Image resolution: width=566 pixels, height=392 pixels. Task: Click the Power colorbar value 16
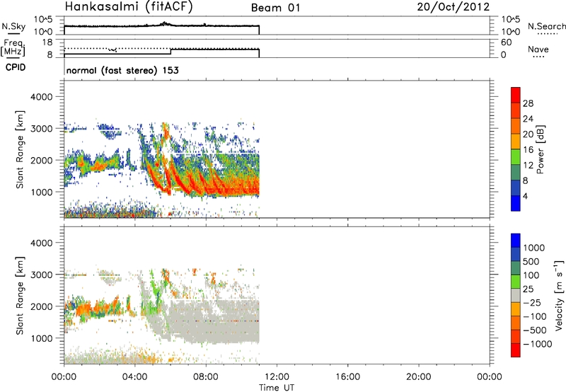pyautogui.click(x=528, y=150)
